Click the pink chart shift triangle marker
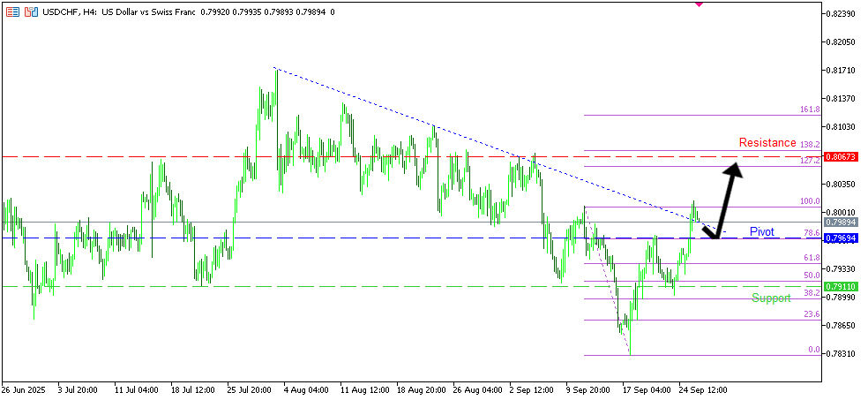Screen dimensions: 868x400 699,4
